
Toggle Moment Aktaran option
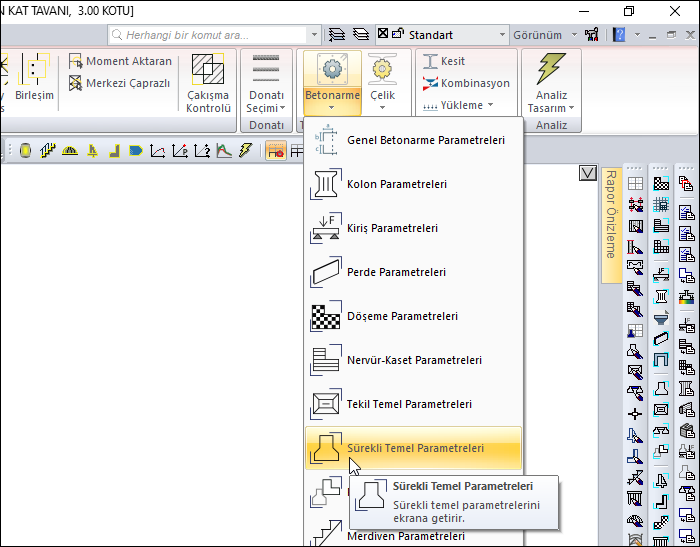tap(120, 61)
